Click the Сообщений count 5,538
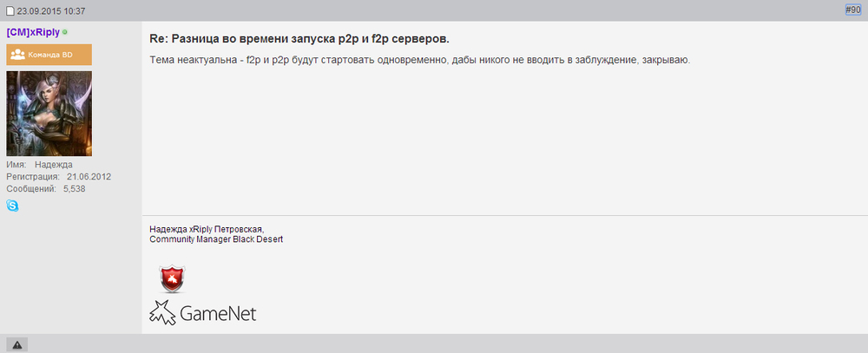Screen dimensions: 868x353 tap(74, 188)
